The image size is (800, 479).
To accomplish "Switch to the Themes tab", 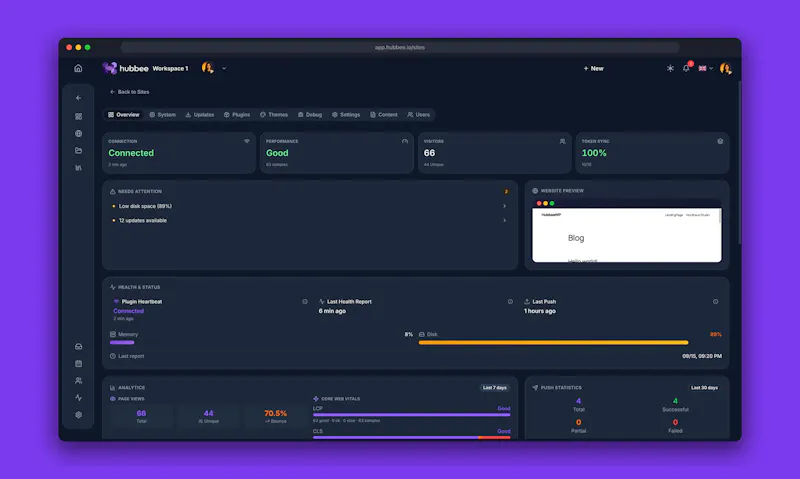I will point(274,115).
